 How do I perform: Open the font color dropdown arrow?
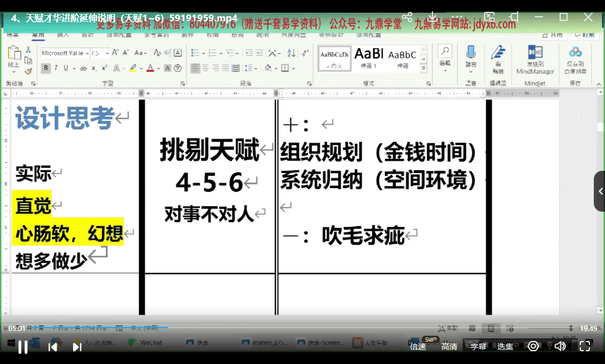coord(159,68)
